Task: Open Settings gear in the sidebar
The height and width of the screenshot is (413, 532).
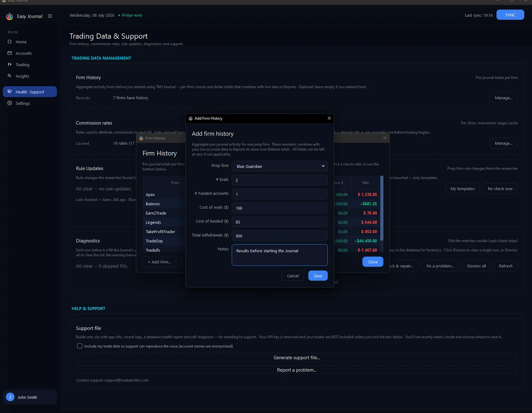Action: (x=10, y=103)
